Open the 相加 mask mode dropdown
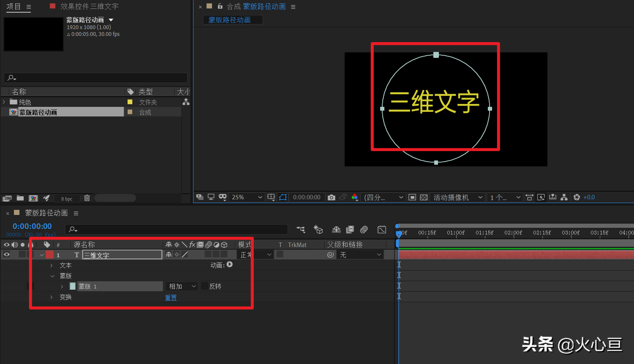This screenshot has height=364, width=634. (x=182, y=286)
